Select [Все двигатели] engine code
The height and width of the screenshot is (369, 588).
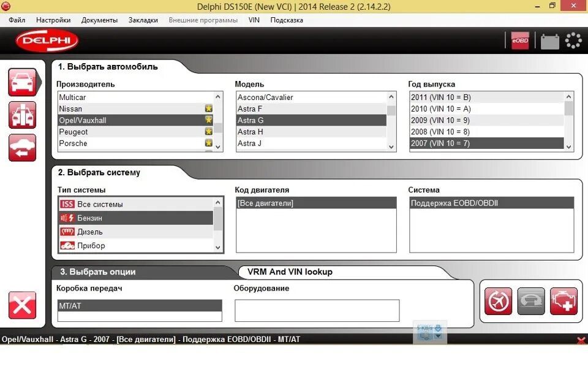[316, 203]
